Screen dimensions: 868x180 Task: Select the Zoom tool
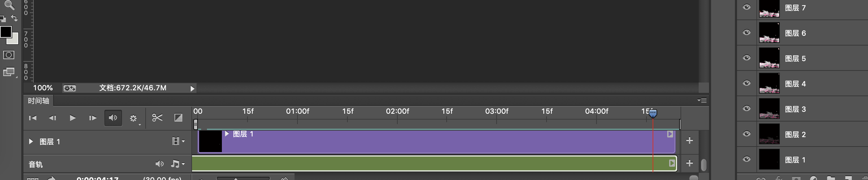pos(9,5)
